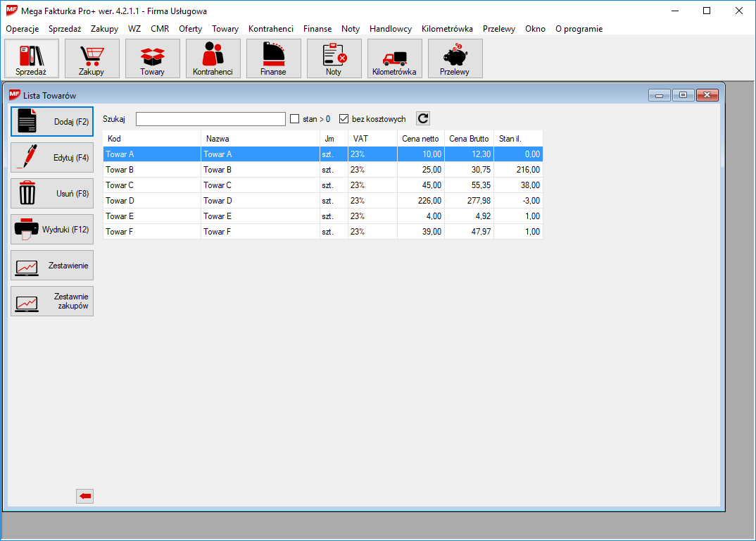Click the Szukaj search input field
This screenshot has width=756, height=541.
[x=210, y=119]
